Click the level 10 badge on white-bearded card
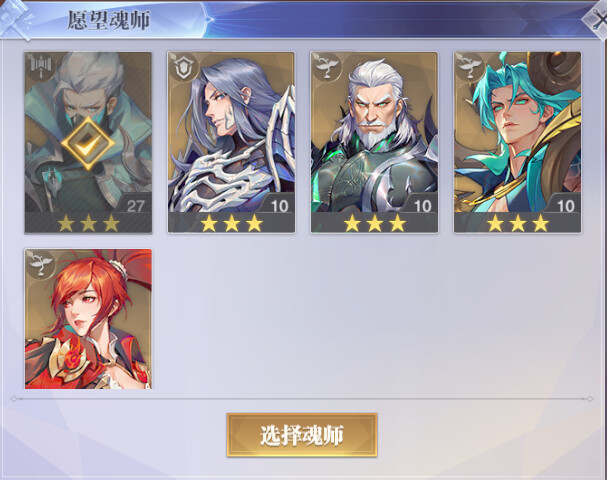Viewport: 607px width, 480px height. pyautogui.click(x=422, y=205)
